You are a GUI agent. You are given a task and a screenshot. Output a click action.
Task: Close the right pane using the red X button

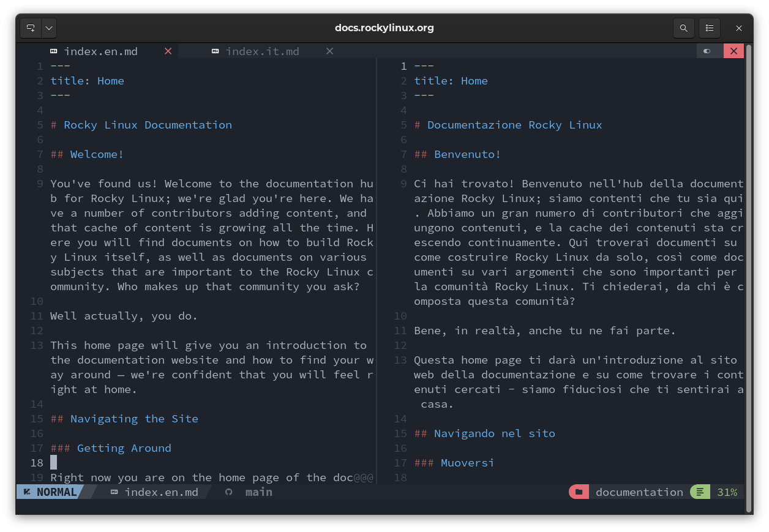point(733,51)
